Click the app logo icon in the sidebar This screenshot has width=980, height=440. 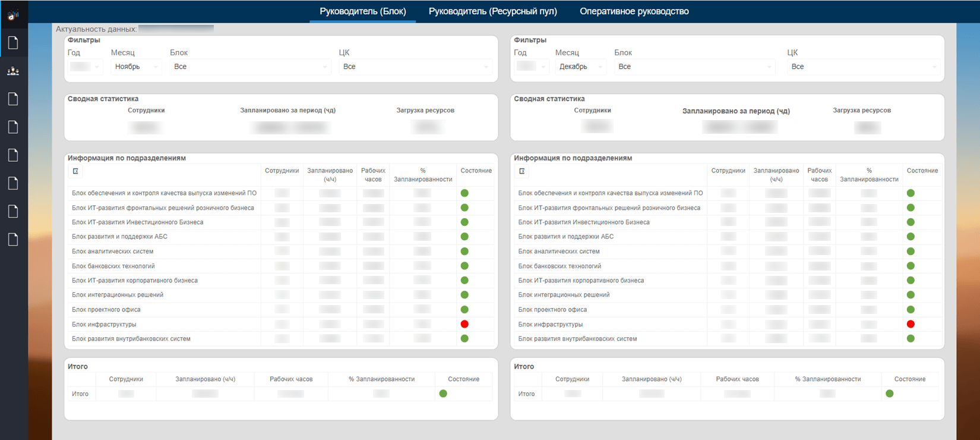click(13, 14)
